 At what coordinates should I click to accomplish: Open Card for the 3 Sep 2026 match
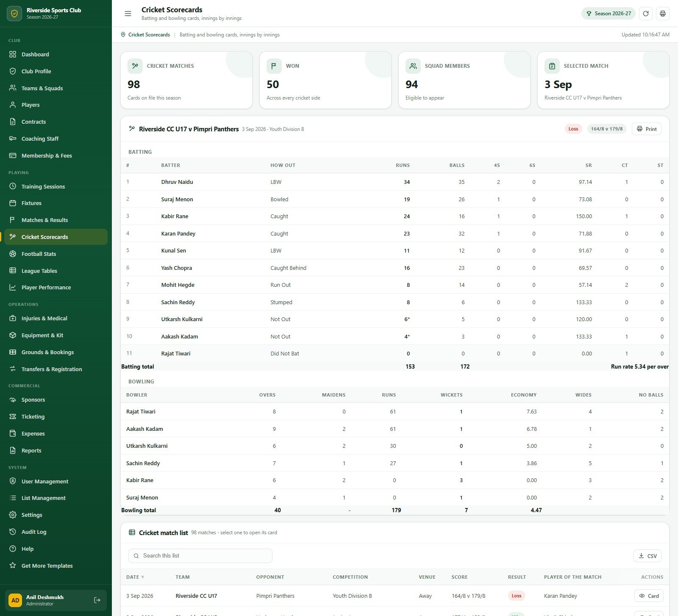(649, 596)
